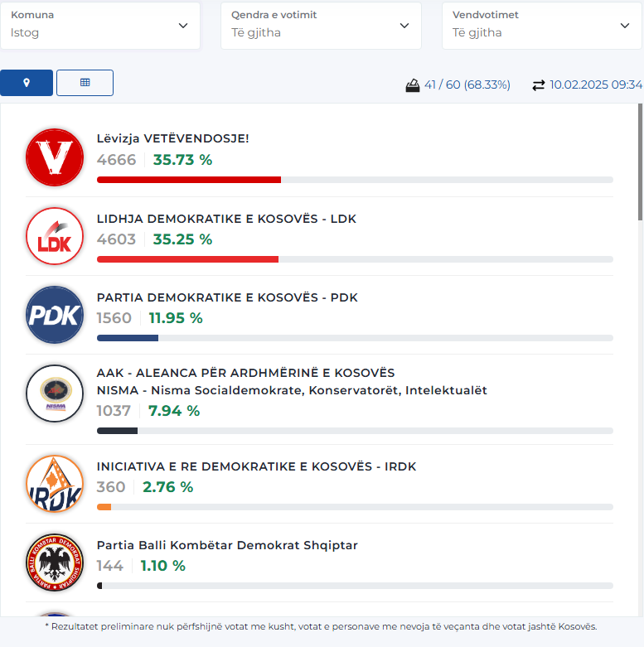644x647 pixels.
Task: Click the 41 / 60 (68.33%) counted stations
Action: click(x=467, y=84)
